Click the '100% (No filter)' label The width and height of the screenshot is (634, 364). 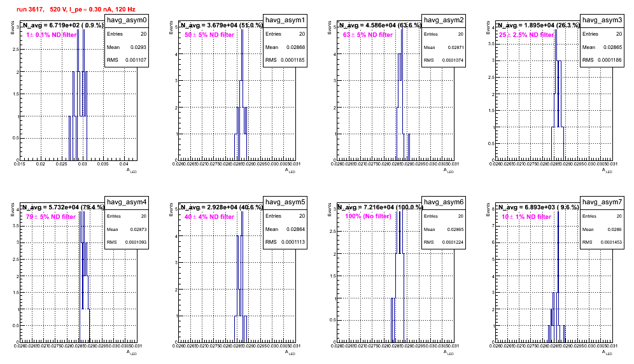(368, 216)
